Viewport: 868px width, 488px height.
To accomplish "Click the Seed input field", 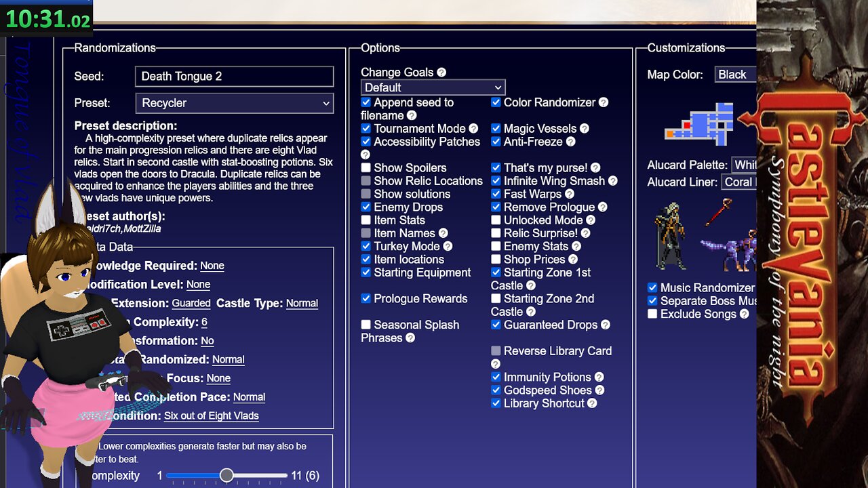I will coord(235,76).
